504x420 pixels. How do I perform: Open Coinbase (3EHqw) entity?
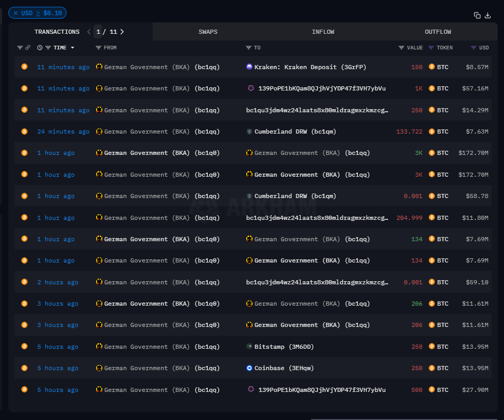tap(284, 368)
